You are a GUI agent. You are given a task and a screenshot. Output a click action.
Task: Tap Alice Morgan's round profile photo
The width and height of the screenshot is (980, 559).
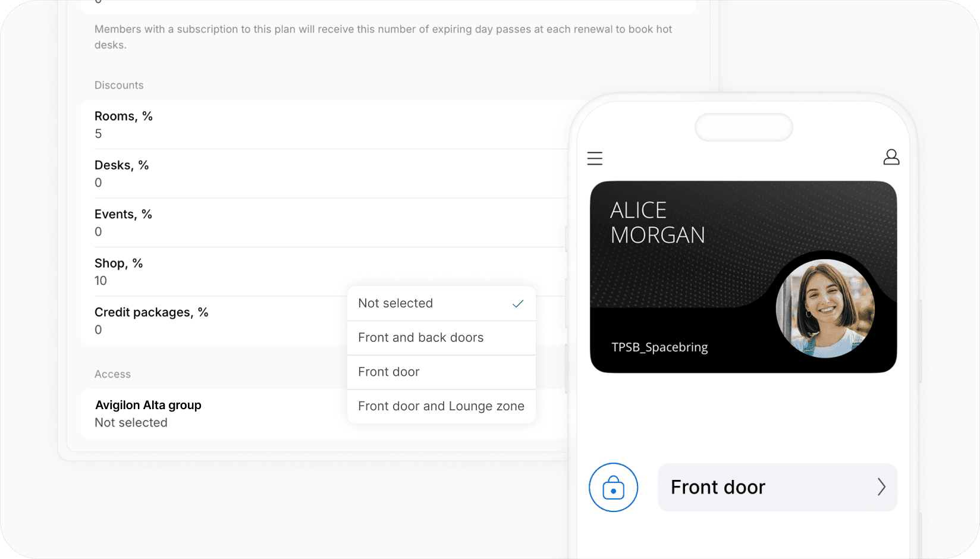[825, 309]
